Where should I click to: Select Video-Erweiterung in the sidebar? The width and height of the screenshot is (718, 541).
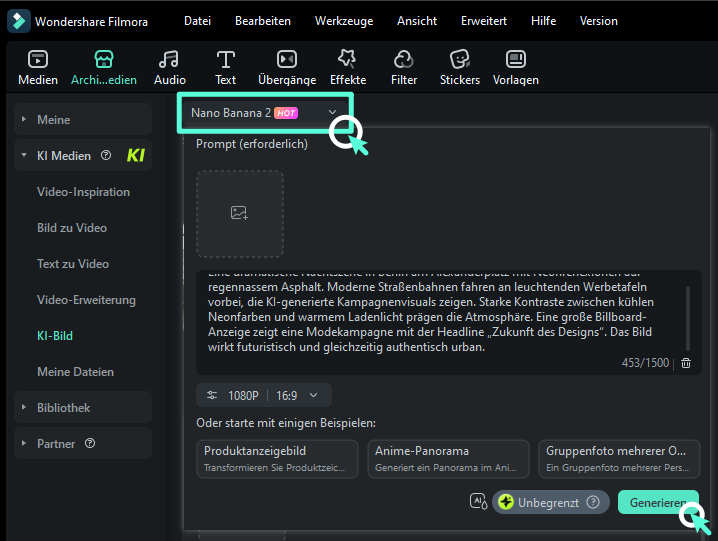click(86, 300)
